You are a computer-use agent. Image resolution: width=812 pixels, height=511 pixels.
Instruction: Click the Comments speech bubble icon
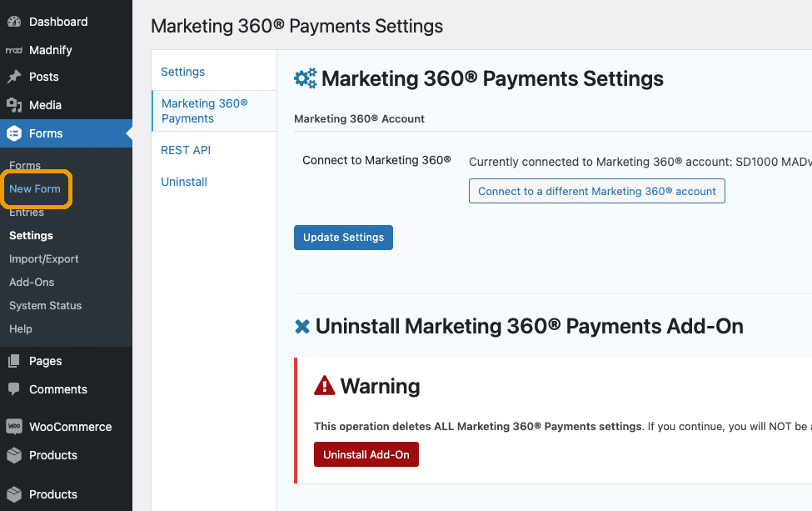coord(14,389)
